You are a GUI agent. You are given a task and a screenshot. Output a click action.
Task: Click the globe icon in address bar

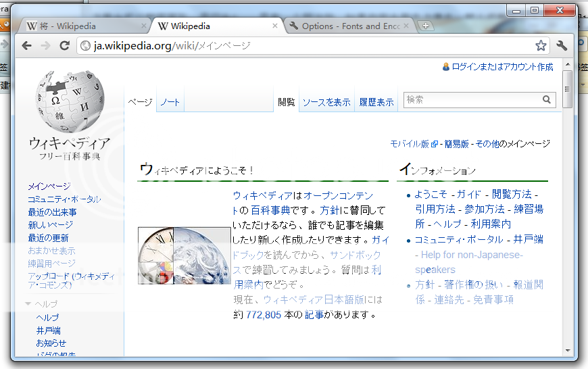coord(86,46)
